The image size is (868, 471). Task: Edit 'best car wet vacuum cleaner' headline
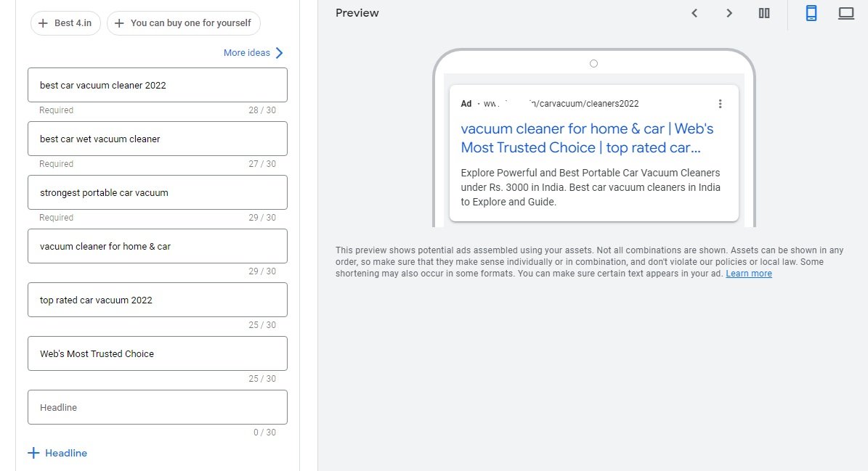click(157, 139)
